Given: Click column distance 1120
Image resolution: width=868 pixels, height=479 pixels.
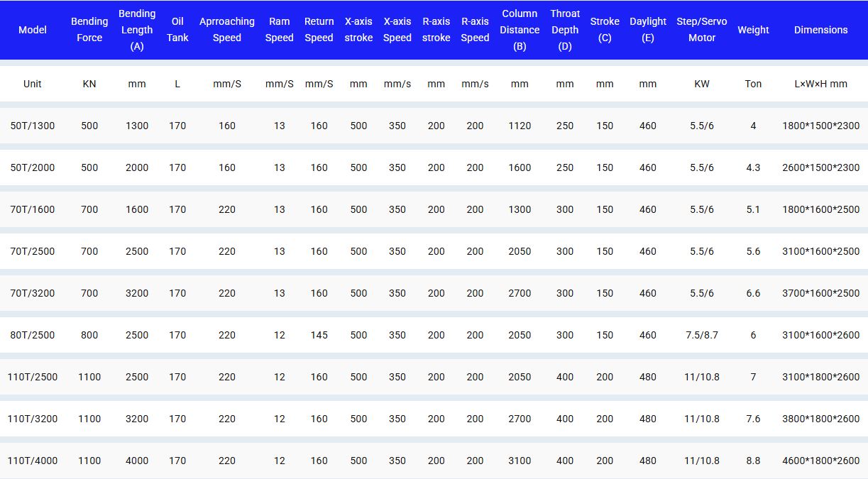Looking at the screenshot, I should tap(520, 126).
